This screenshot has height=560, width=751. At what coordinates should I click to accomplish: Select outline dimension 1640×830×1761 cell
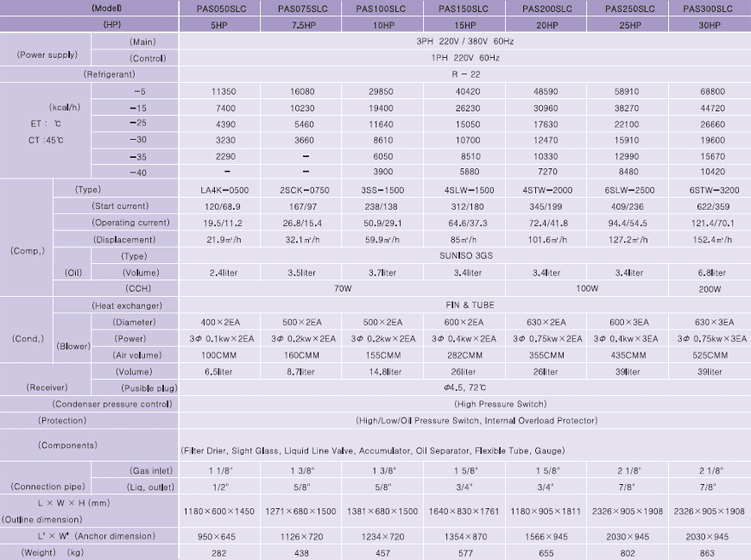463,511
